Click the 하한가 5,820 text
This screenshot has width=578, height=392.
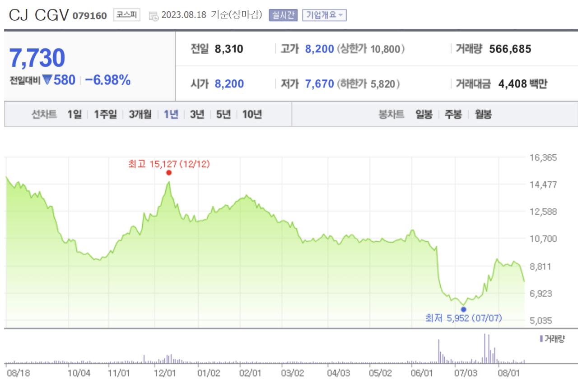[x=368, y=84]
